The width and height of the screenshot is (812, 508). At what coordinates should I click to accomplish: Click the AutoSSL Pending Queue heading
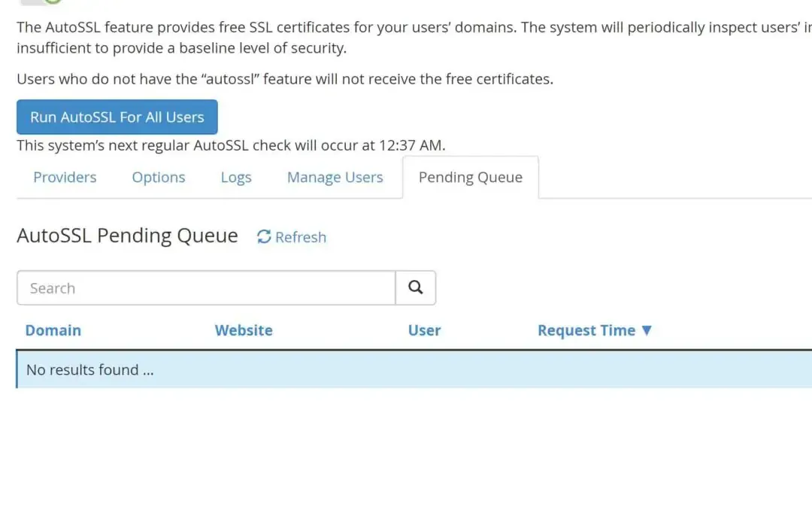[126, 236]
